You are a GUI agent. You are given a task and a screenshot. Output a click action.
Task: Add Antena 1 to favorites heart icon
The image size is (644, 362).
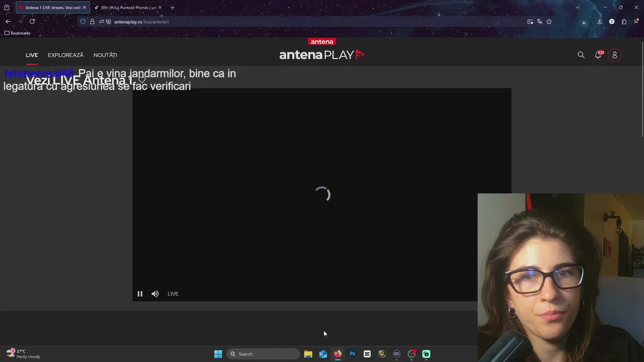(x=142, y=80)
